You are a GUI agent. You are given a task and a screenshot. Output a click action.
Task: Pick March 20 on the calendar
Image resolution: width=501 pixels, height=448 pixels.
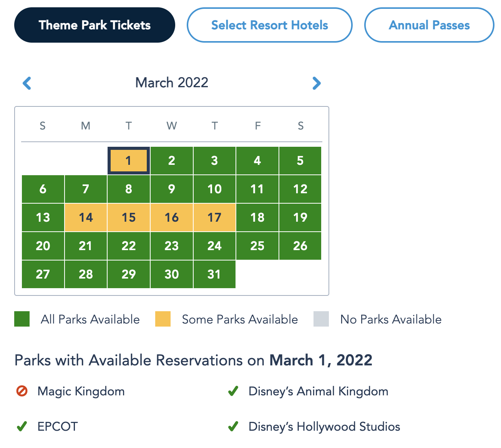43,246
